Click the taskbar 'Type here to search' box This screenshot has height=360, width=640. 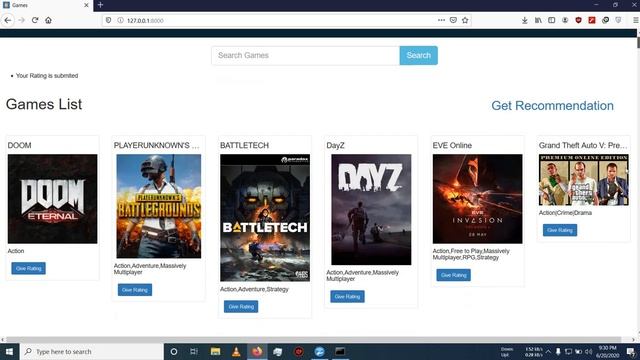(x=91, y=351)
